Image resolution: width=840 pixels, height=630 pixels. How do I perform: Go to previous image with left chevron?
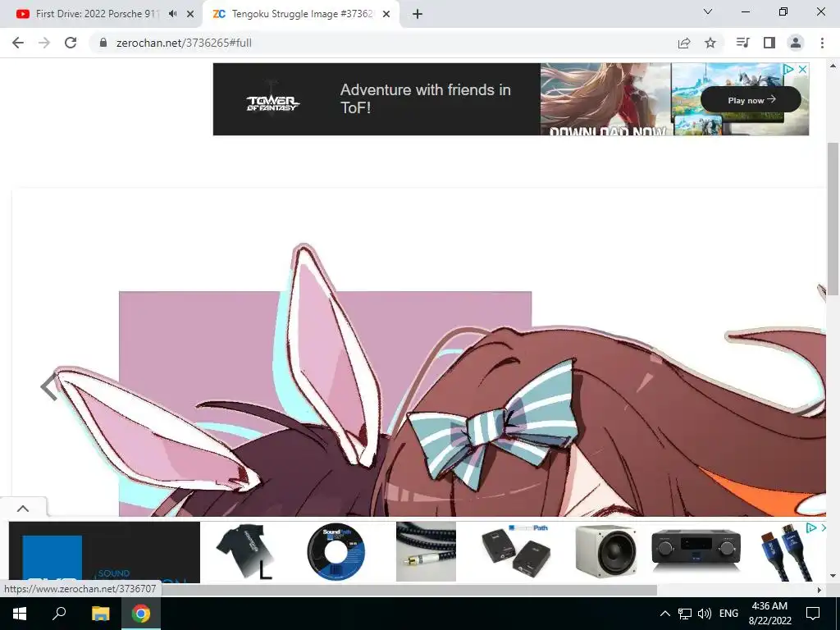[x=49, y=386]
